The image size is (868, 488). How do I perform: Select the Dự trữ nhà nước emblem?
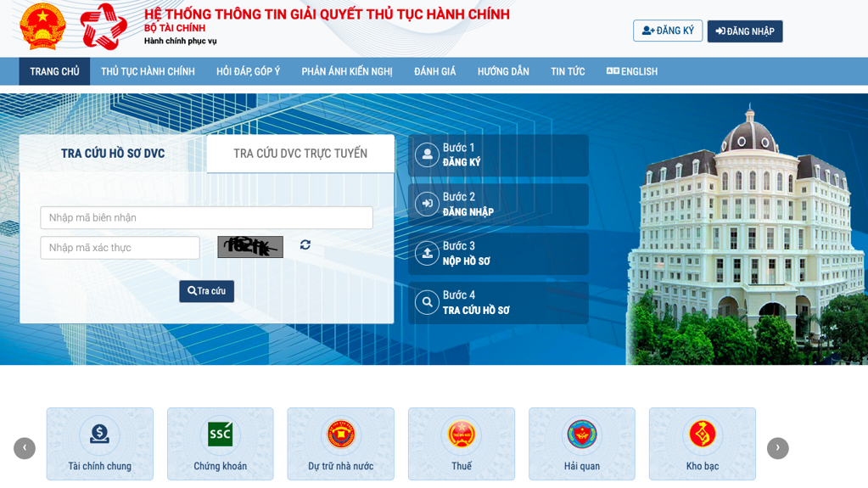[341, 434]
